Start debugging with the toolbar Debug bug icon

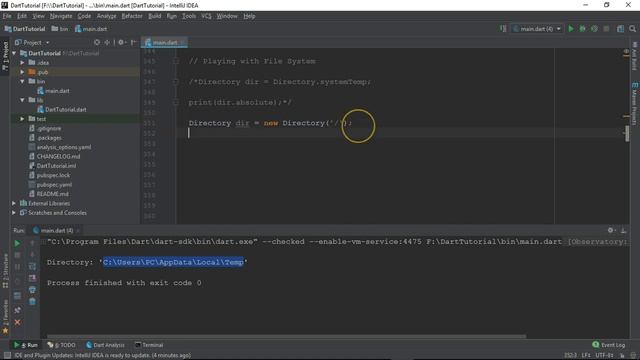582,29
